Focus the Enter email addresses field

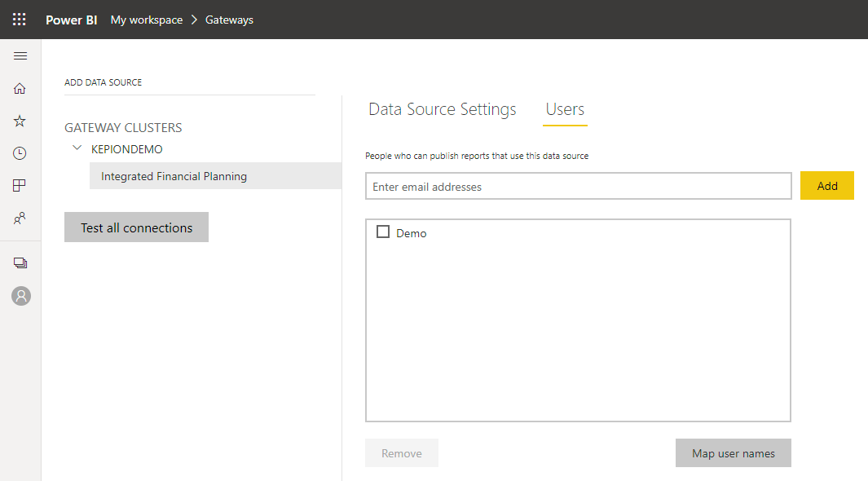pyautogui.click(x=579, y=186)
